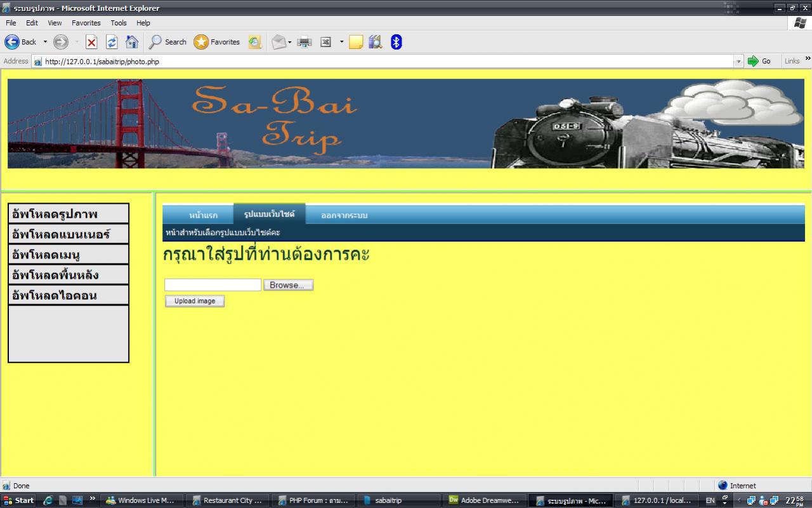
Task: Click the Upload image button
Action: click(x=195, y=301)
